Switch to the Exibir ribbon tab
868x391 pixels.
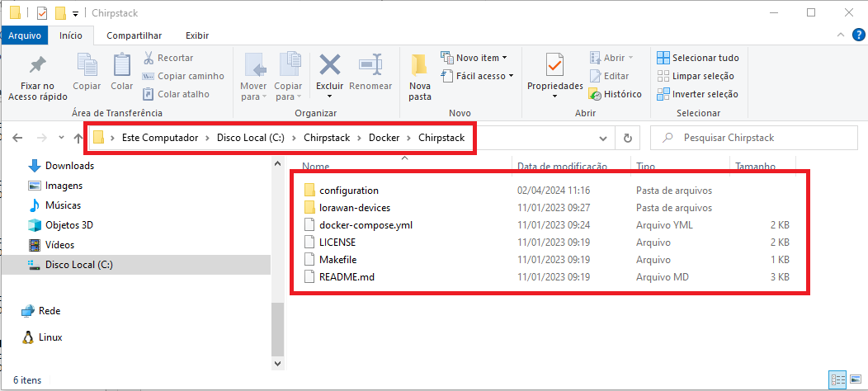coord(197,35)
